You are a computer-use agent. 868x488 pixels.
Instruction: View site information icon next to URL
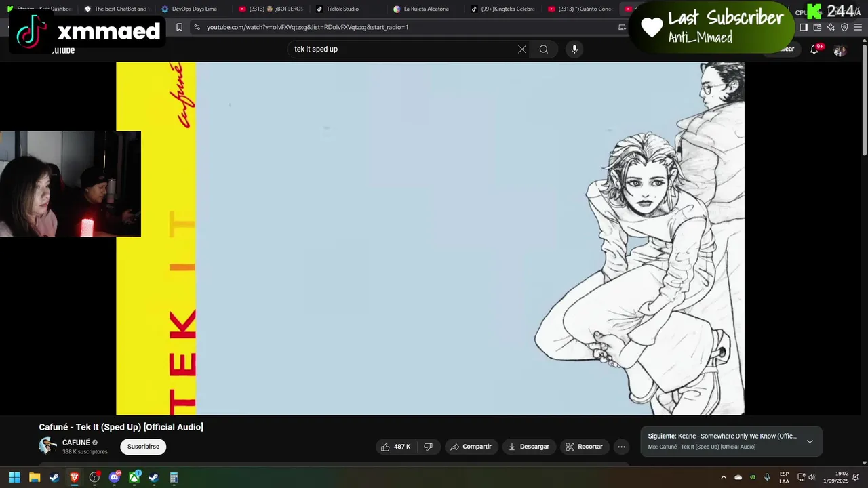coord(197,27)
